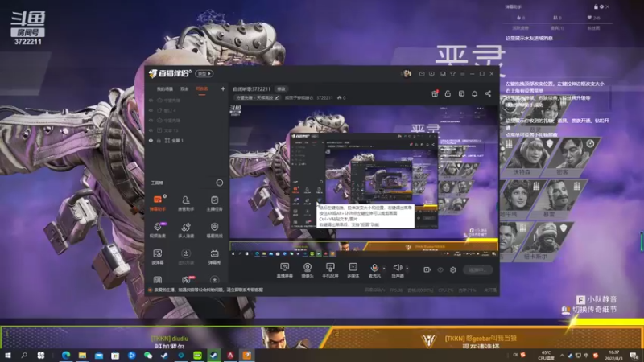Click the user avatar in title bar

pyautogui.click(x=407, y=73)
